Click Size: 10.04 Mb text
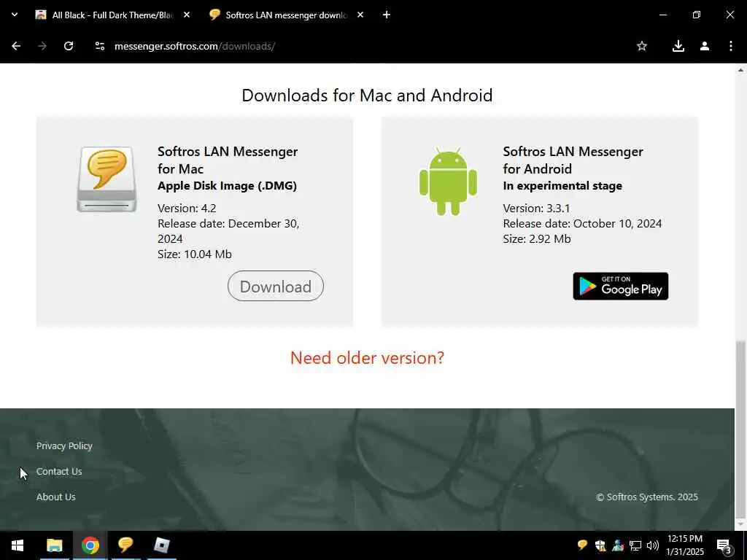 [x=194, y=254]
